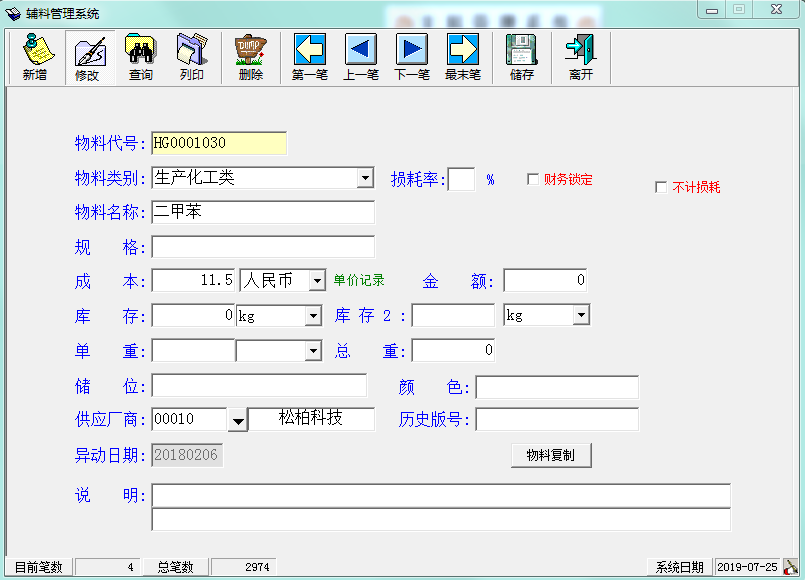The image size is (805, 580).
Task: Click the supplier name field 松柏科技
Action: click(x=312, y=419)
